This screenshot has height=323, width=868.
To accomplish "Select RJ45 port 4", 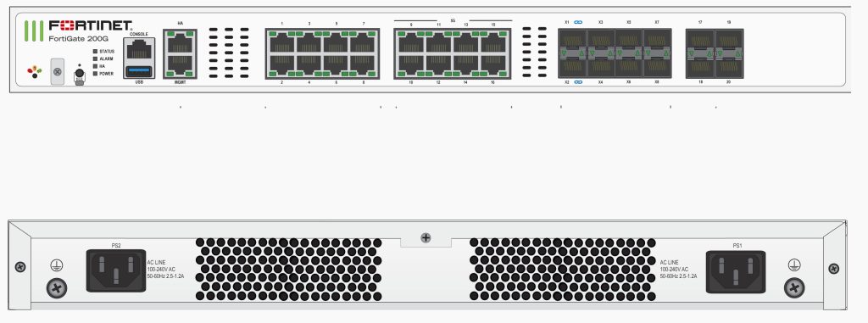I will click(x=309, y=65).
